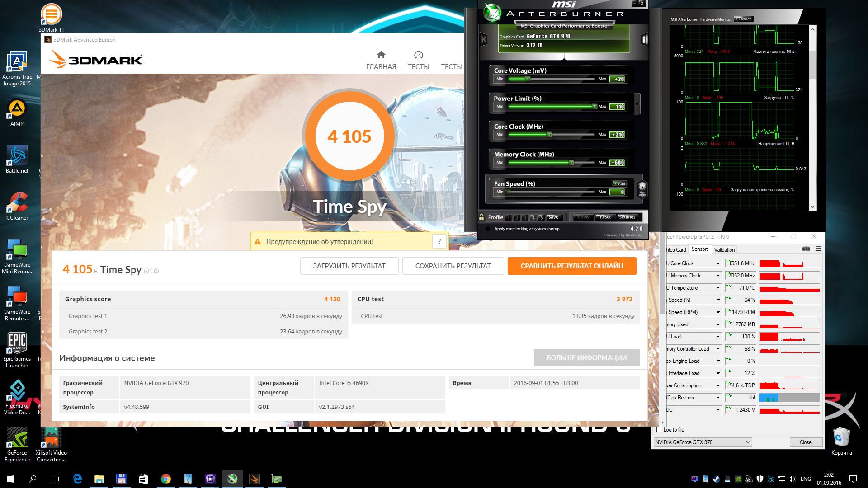
Task: Toggle Fan Speed Auto mode
Action: [620, 183]
